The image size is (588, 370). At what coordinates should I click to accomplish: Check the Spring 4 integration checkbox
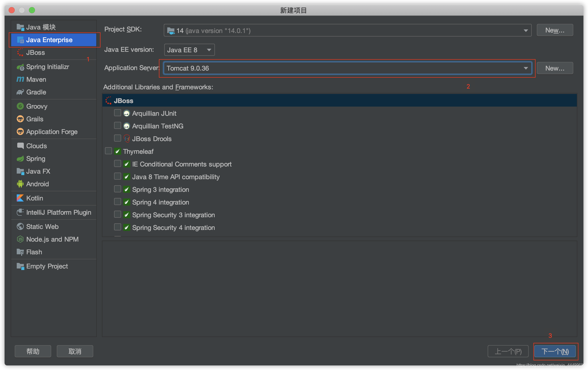click(x=117, y=202)
